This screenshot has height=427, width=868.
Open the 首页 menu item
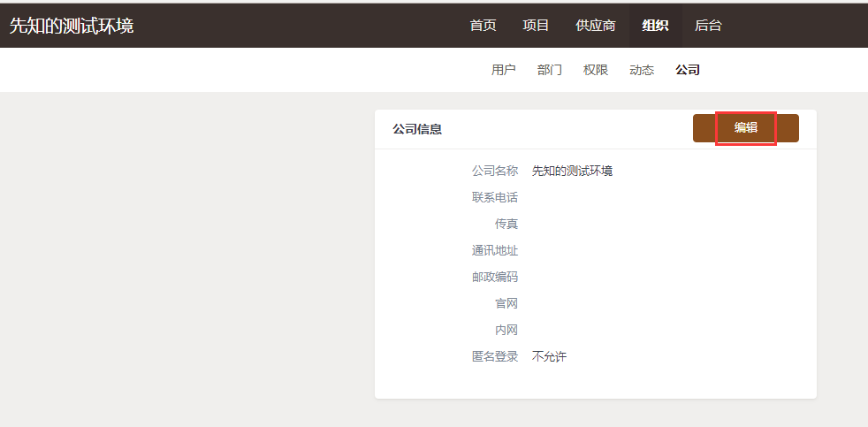coord(483,26)
